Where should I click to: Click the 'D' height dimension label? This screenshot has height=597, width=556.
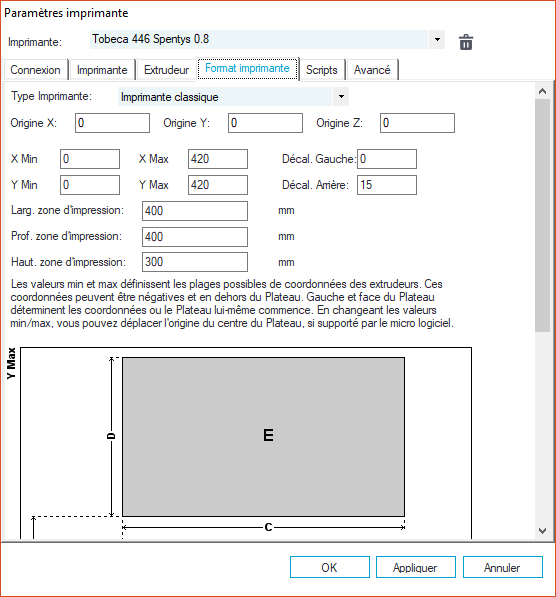[x=111, y=436]
